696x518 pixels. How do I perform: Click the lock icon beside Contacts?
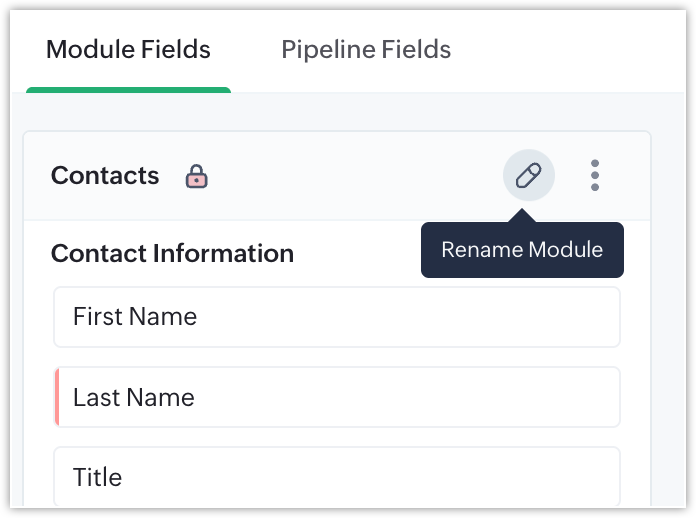pyautogui.click(x=197, y=176)
